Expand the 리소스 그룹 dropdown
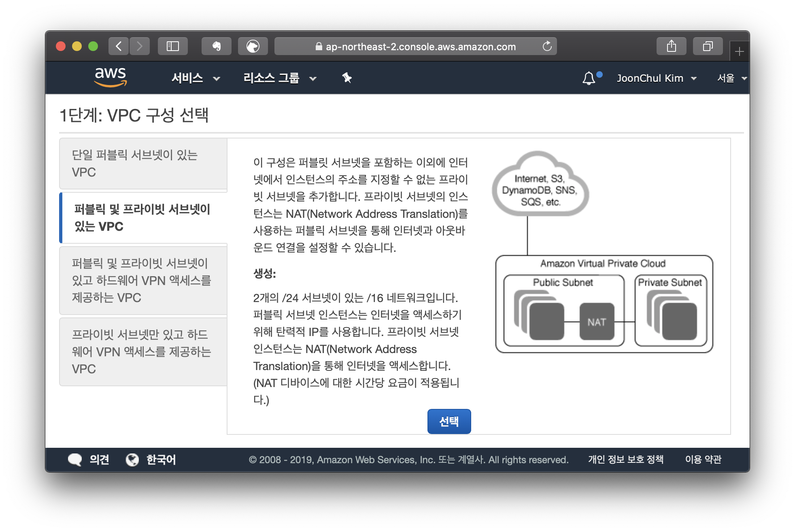The width and height of the screenshot is (795, 532). pos(279,78)
